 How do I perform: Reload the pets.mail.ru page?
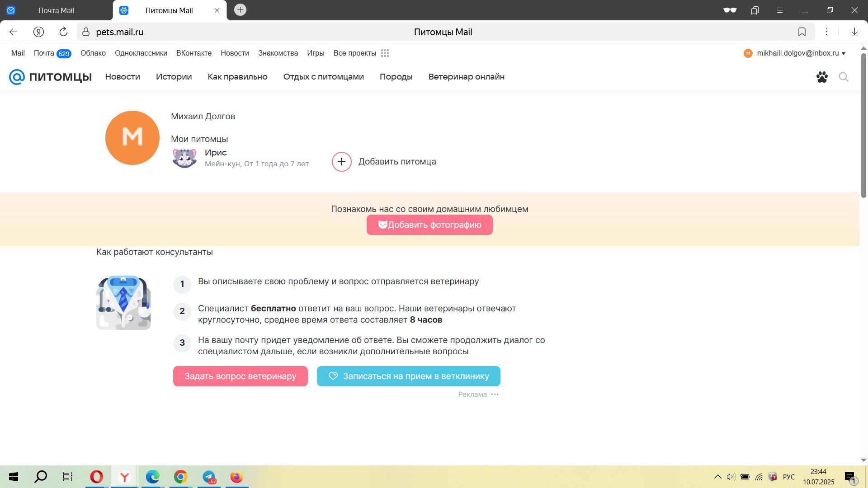(x=63, y=32)
